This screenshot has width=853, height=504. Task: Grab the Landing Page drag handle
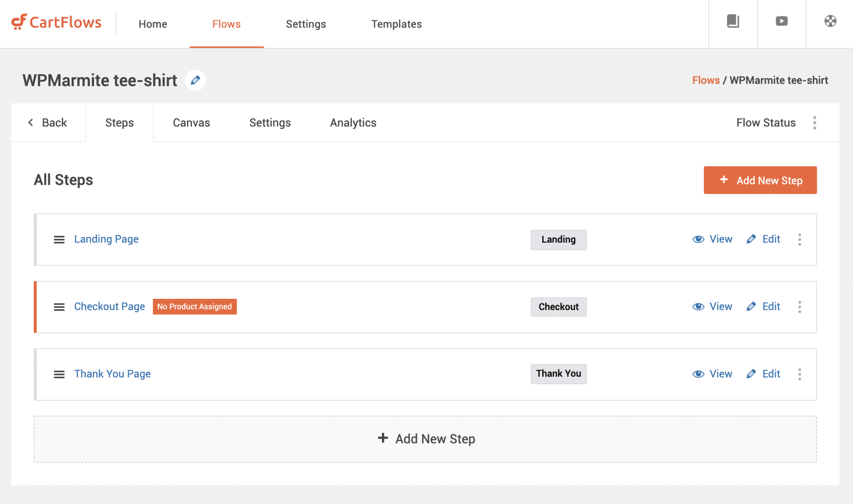pyautogui.click(x=59, y=240)
